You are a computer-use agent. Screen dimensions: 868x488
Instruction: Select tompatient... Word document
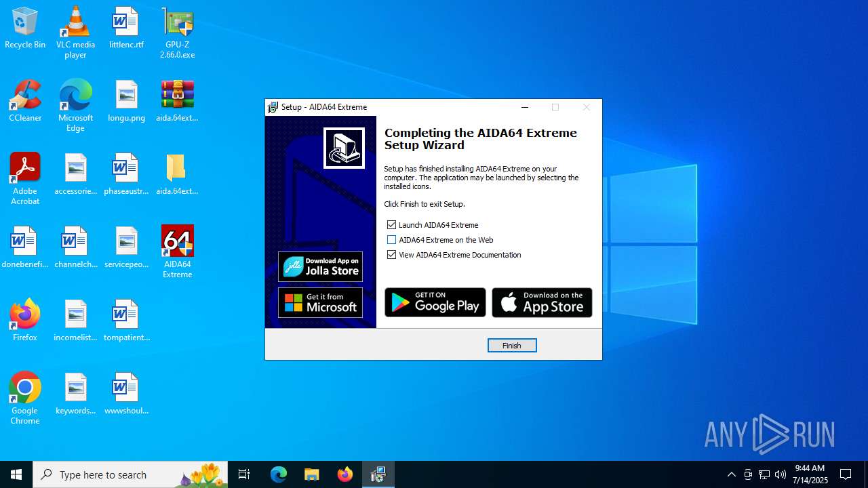pyautogui.click(x=126, y=321)
